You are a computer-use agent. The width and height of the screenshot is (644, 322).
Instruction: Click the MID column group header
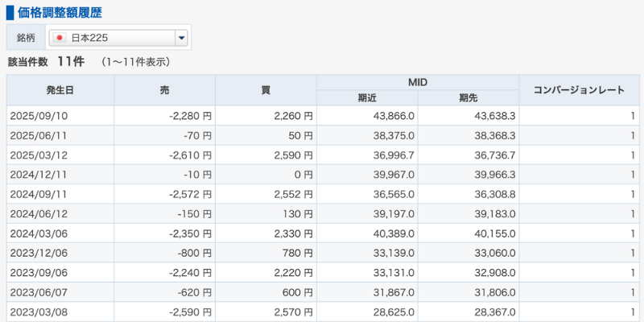point(418,82)
